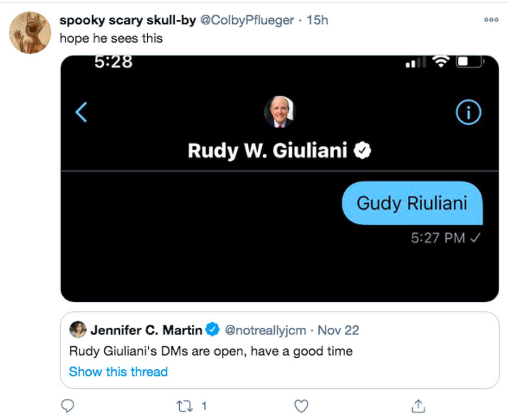Click Jennifer C. Martin's small avatar
This screenshot has width=508, height=420.
(78, 330)
